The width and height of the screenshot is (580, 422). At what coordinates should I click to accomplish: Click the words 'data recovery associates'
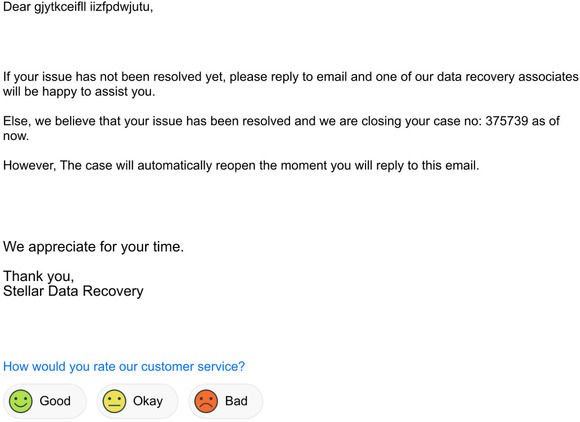[508, 77]
